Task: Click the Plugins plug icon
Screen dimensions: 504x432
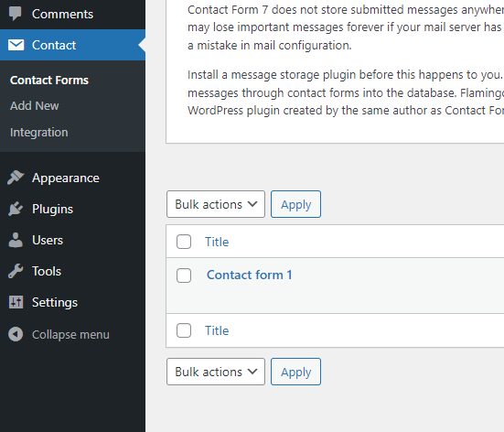Action: click(16, 209)
